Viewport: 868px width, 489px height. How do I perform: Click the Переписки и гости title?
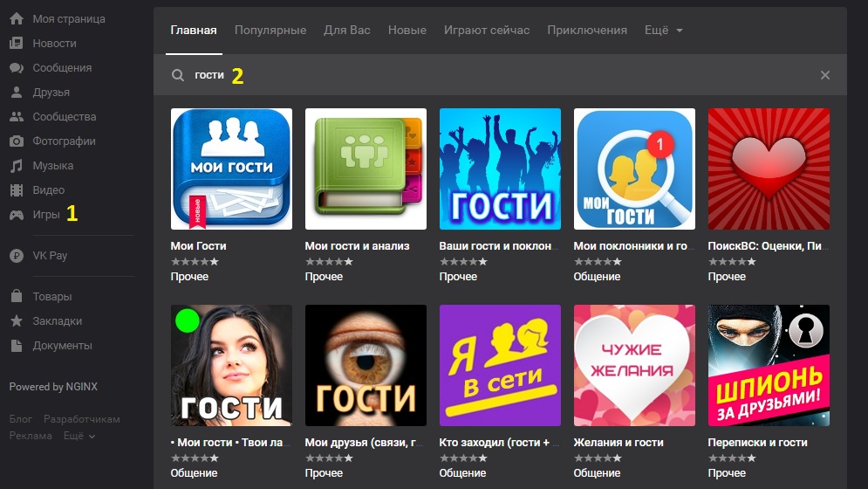tap(757, 443)
